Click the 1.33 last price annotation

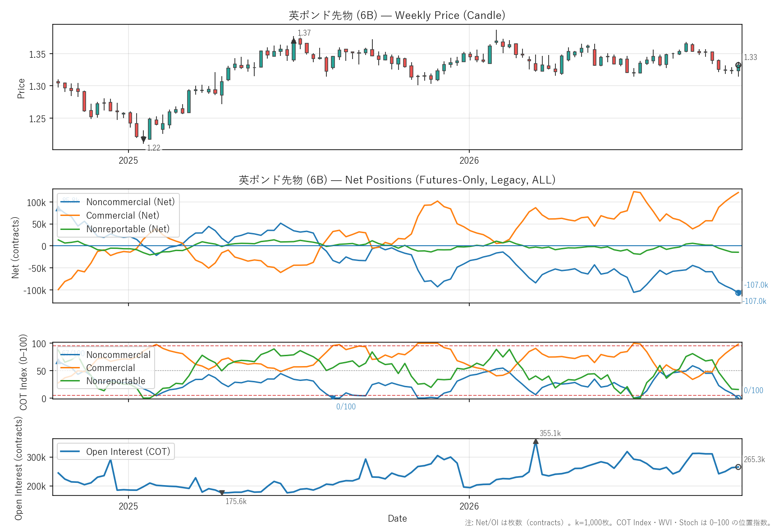(x=750, y=57)
